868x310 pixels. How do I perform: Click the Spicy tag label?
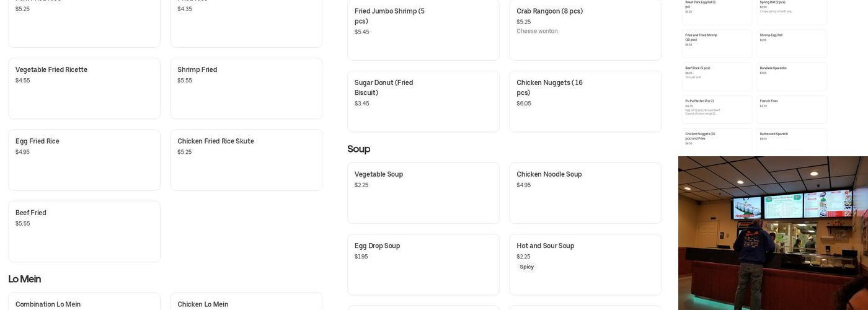(526, 267)
